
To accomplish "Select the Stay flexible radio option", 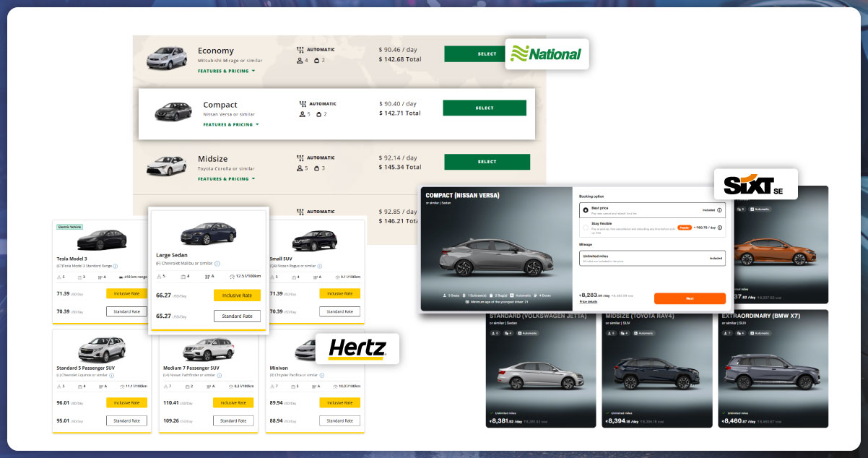I will pyautogui.click(x=586, y=228).
